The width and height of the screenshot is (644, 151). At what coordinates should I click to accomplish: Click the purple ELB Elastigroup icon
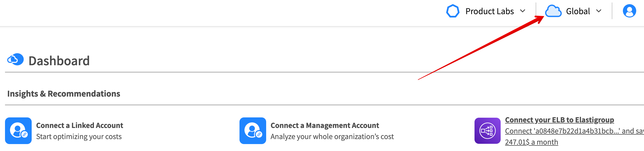click(487, 131)
